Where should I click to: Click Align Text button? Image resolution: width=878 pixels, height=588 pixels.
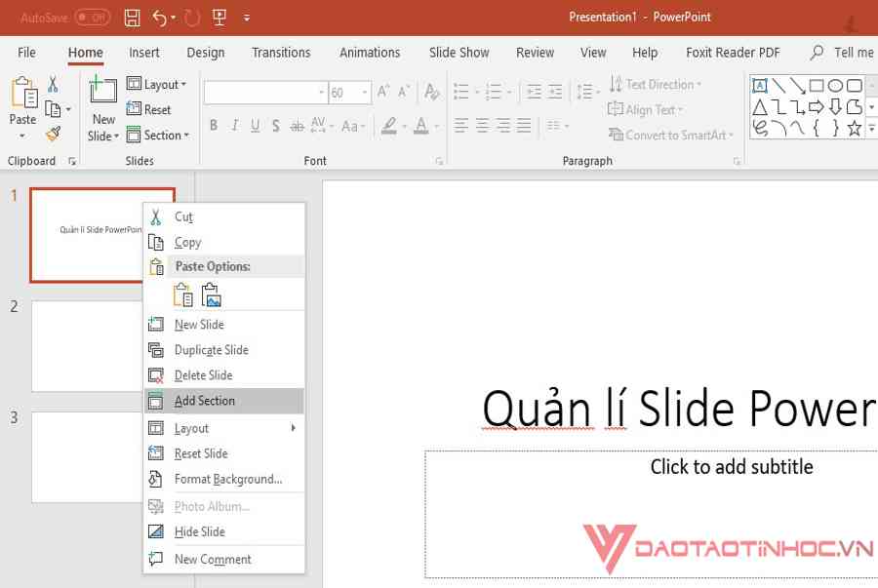(x=645, y=109)
